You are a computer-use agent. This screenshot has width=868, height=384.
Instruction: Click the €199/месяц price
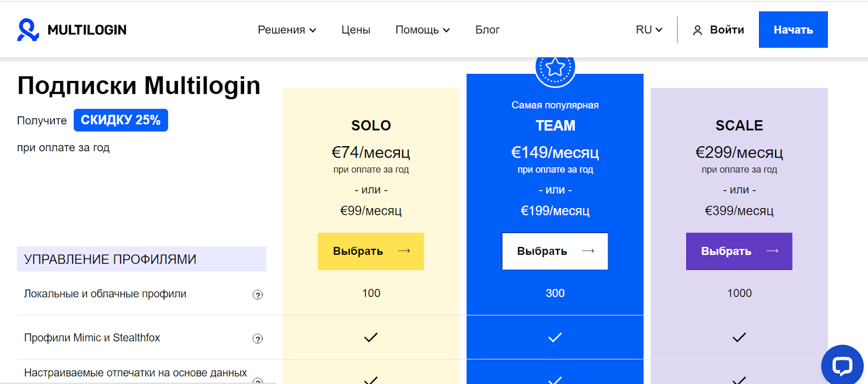tap(555, 211)
